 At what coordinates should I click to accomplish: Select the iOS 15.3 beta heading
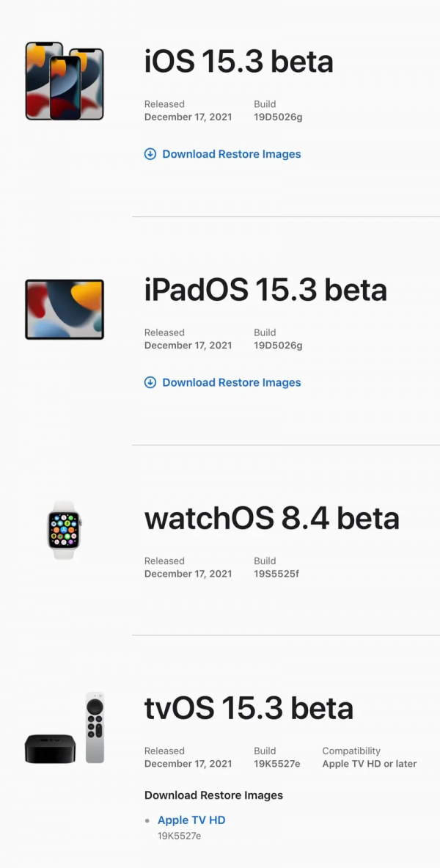point(239,62)
